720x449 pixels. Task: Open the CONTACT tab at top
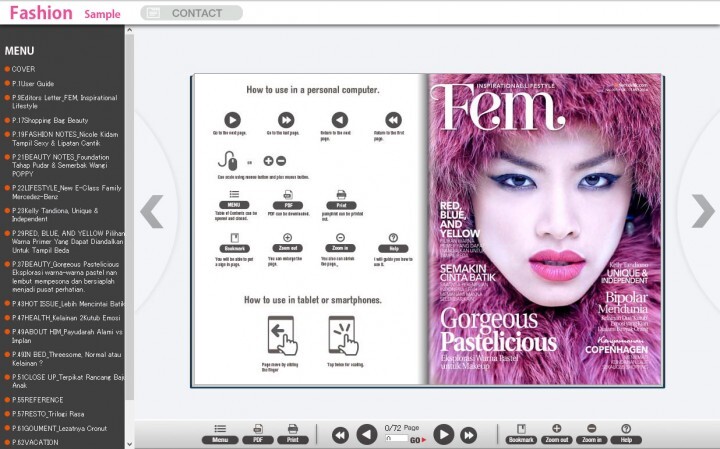click(191, 13)
